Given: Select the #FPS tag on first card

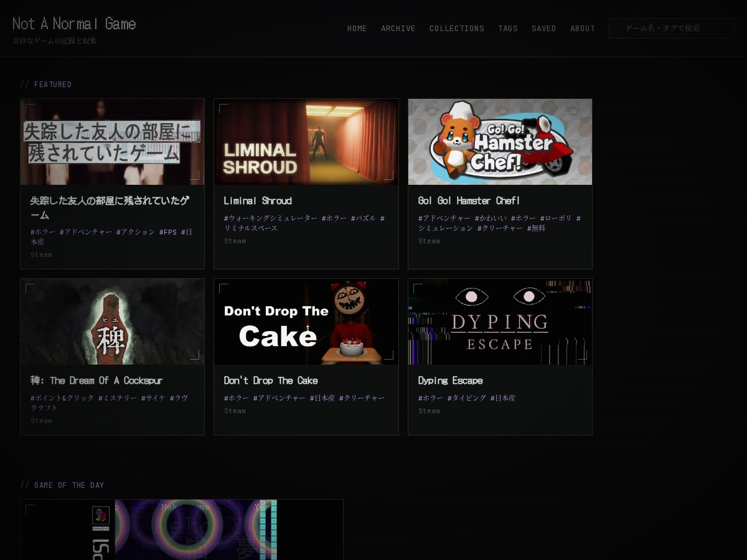Looking at the screenshot, I should 168,232.
